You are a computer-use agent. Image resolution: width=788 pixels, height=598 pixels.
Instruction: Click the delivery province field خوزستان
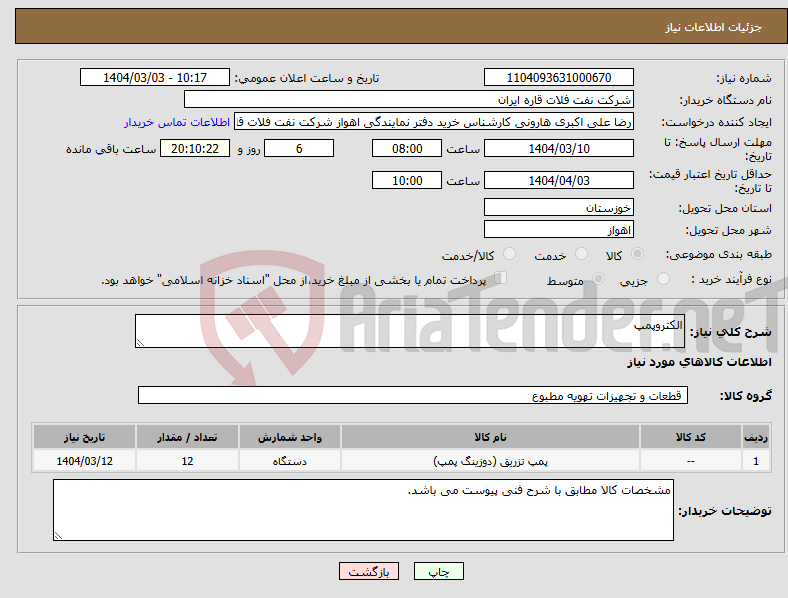[558, 207]
